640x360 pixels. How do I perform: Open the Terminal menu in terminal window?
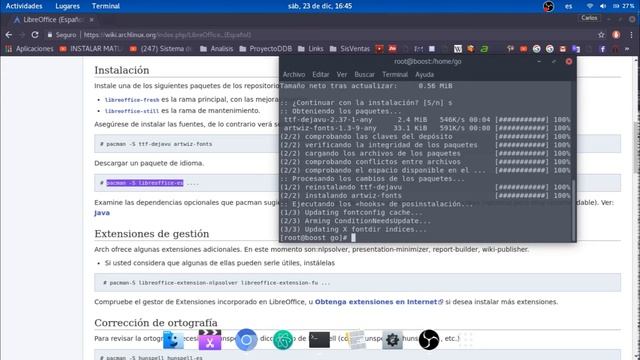click(395, 75)
